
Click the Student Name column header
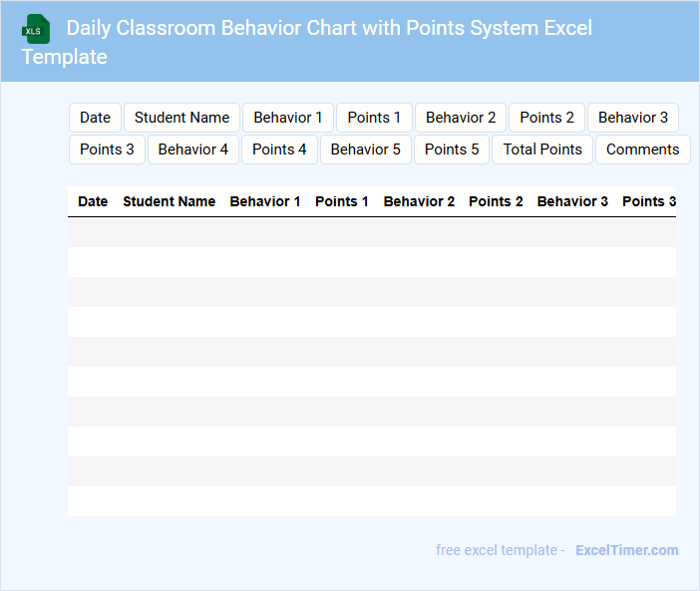pyautogui.click(x=169, y=201)
